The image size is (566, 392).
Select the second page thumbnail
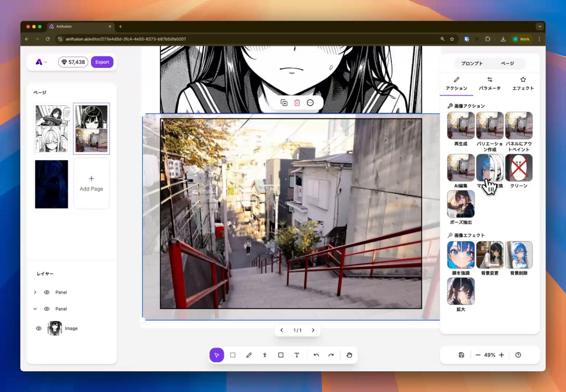click(91, 129)
